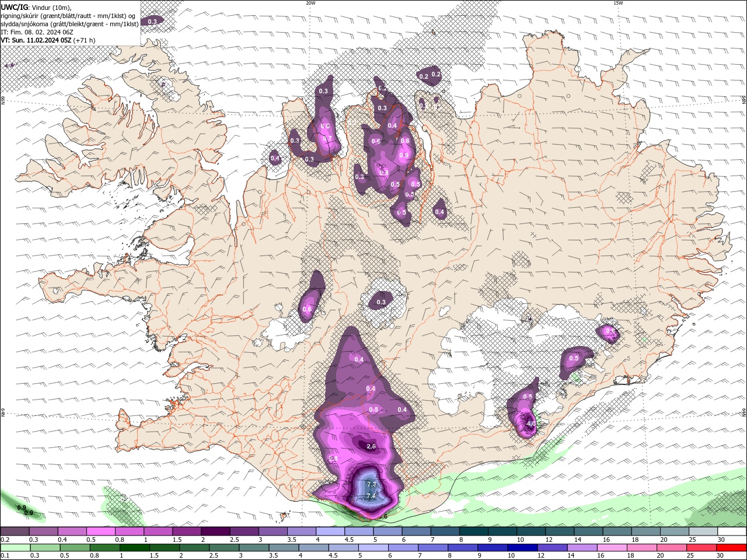This screenshot has height=560, width=747.
Task: Pick the dark teal swatch labeled 8, upper legend
Action: point(474,531)
